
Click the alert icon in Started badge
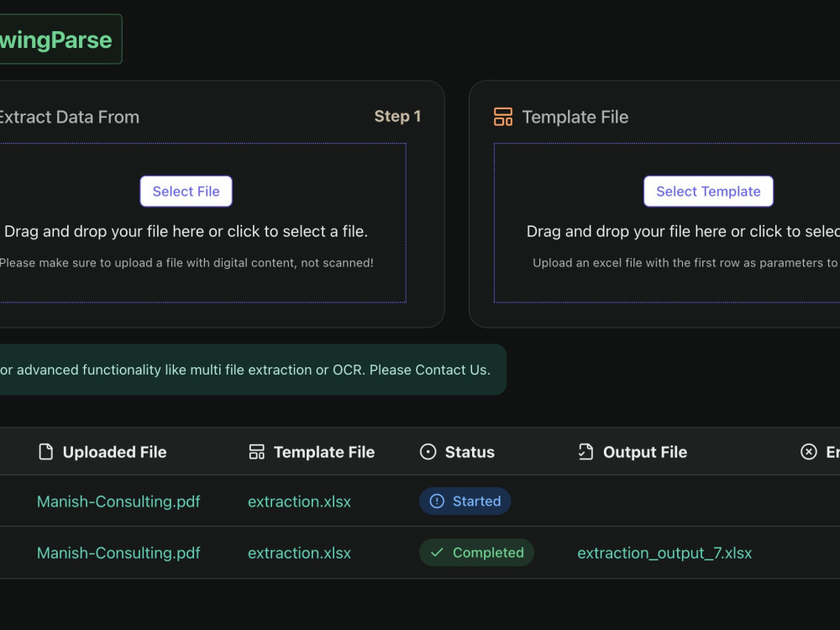tap(437, 501)
